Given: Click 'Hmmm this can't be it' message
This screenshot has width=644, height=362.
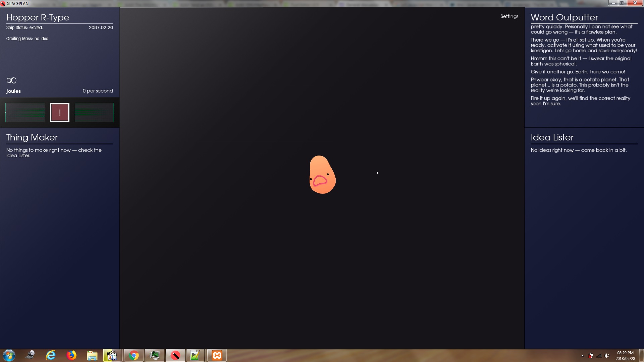Looking at the screenshot, I should [581, 61].
